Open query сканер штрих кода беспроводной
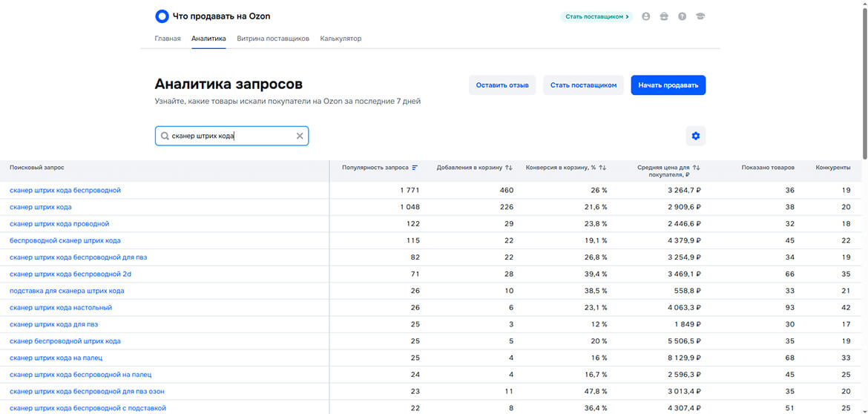Viewport: 868px width, 414px height. tap(65, 191)
